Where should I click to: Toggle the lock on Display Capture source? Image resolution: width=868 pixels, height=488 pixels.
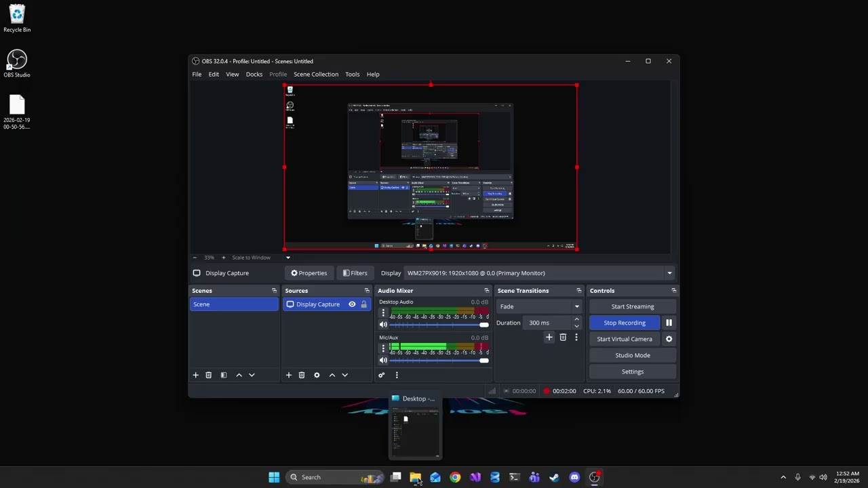click(x=363, y=304)
